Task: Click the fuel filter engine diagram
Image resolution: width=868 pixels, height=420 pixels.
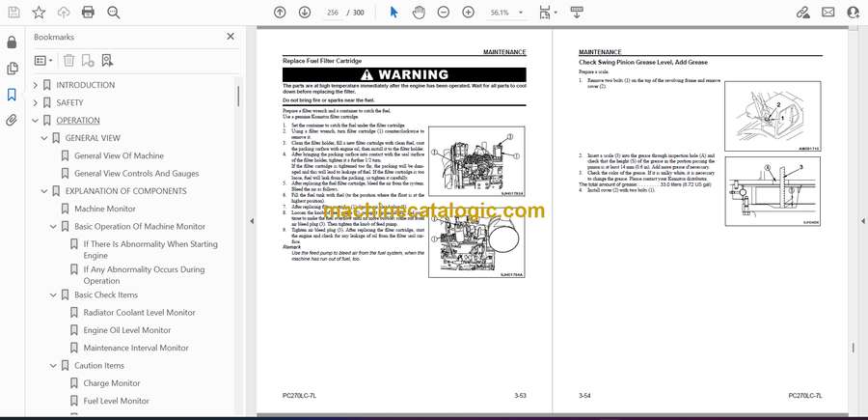Action: pyautogui.click(x=476, y=161)
